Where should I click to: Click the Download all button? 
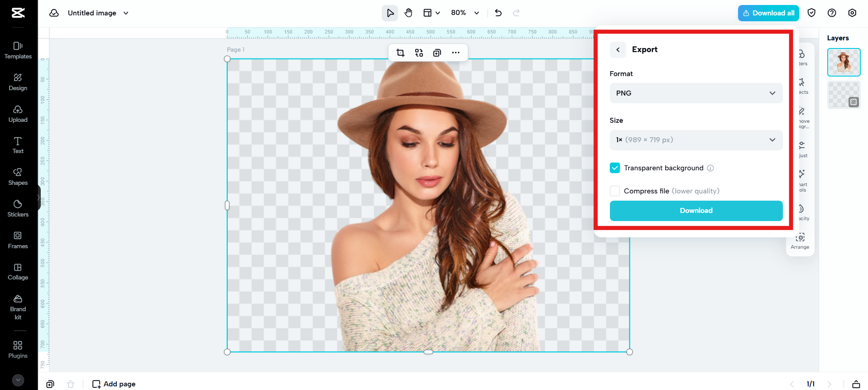click(768, 13)
